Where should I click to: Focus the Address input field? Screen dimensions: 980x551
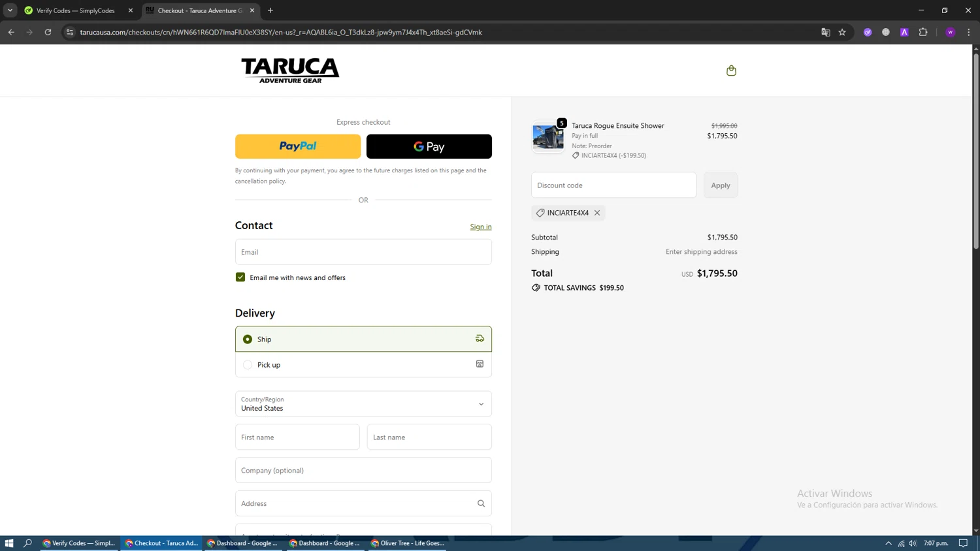(x=363, y=503)
